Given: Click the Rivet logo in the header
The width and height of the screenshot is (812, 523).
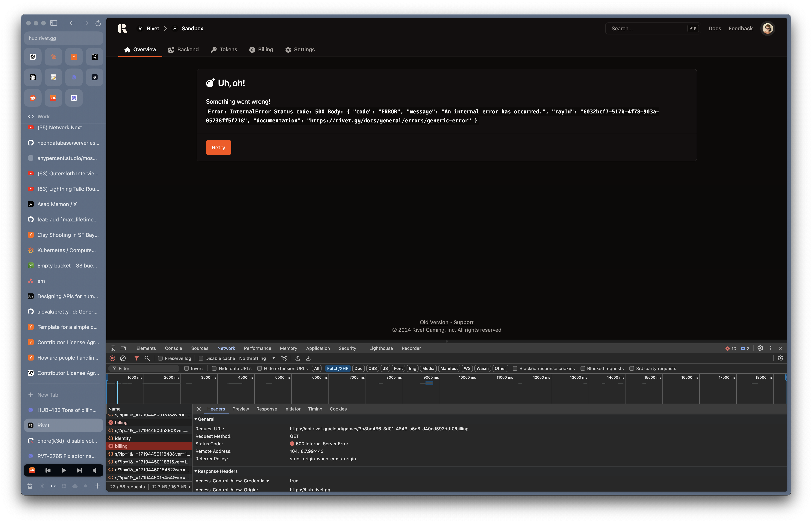Looking at the screenshot, I should click(x=123, y=28).
